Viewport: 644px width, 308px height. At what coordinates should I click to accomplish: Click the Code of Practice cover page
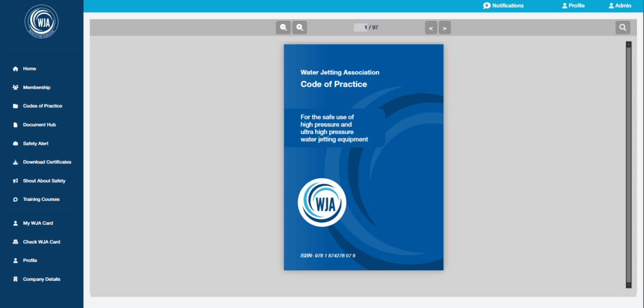click(x=364, y=157)
